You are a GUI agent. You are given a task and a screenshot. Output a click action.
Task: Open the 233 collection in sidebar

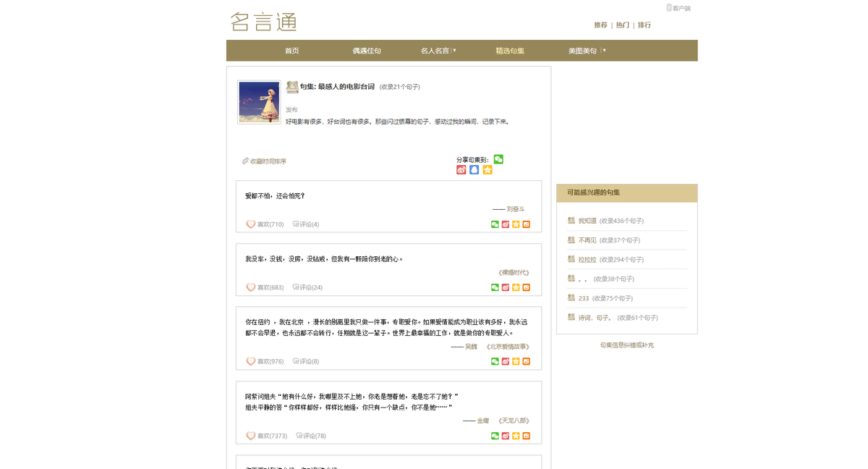click(x=584, y=298)
